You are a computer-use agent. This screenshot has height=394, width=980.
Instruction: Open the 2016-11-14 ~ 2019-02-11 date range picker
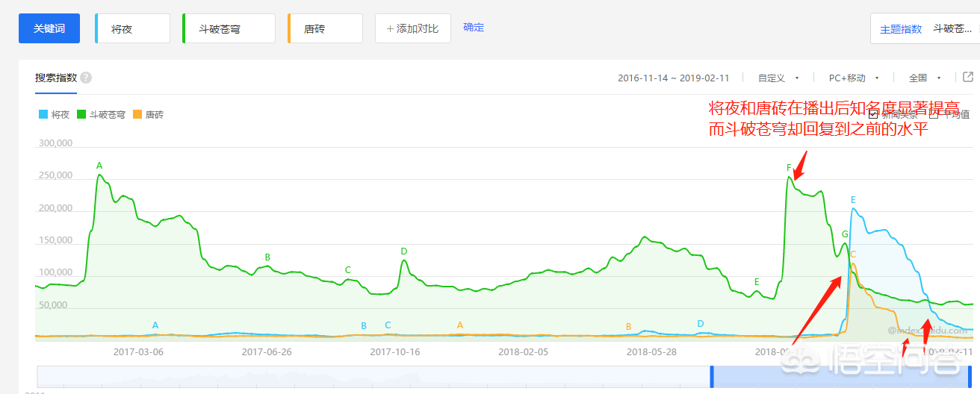[673, 78]
